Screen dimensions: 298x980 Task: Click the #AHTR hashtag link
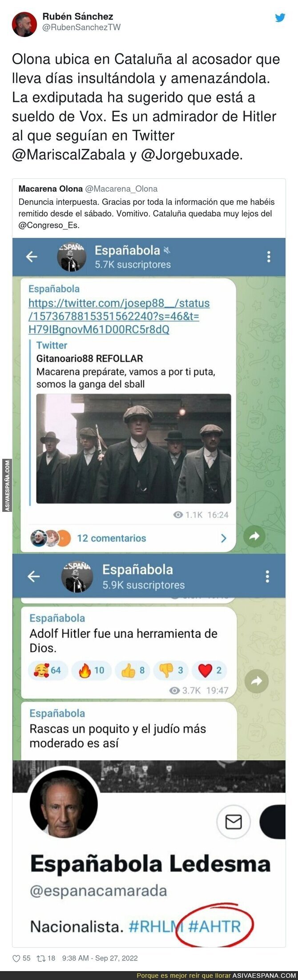(x=214, y=927)
